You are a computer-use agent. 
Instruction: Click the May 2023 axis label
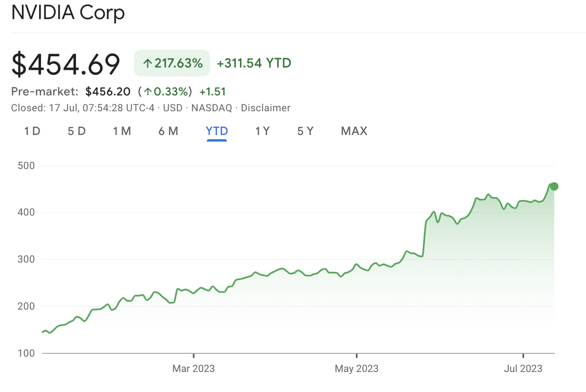[356, 369]
